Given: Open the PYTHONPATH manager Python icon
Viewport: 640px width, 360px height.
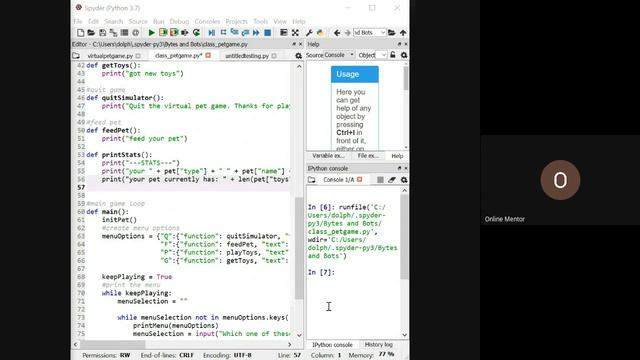Looking at the screenshot, I should (x=320, y=33).
